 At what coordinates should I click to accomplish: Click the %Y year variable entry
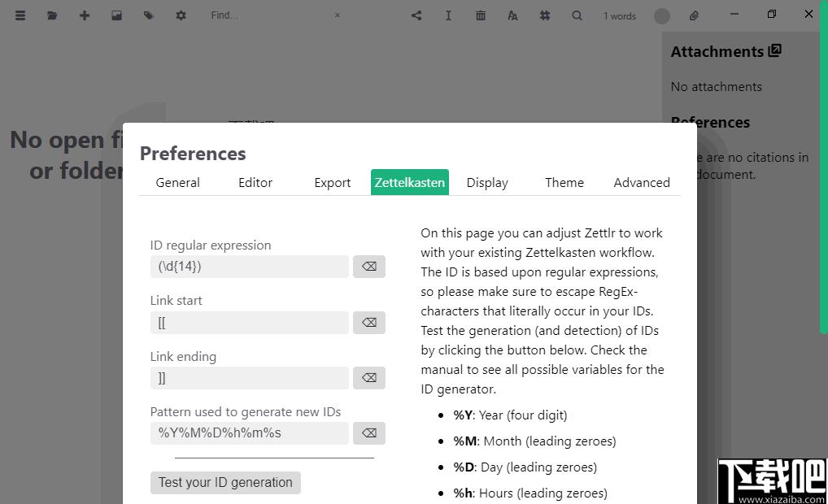(x=510, y=415)
